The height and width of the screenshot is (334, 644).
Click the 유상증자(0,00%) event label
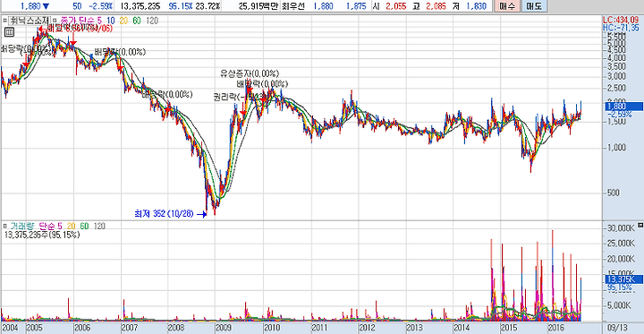pyautogui.click(x=250, y=73)
